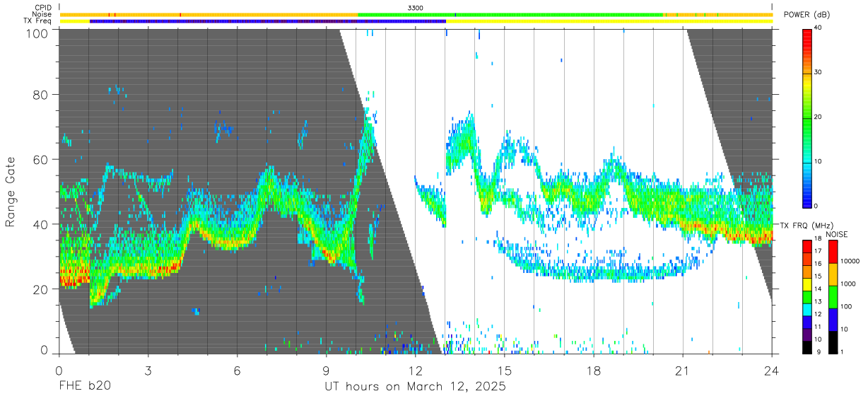Screen dimensions: 868x401
Task: Click the UT hours axis tick 6
Action: [x=237, y=371]
